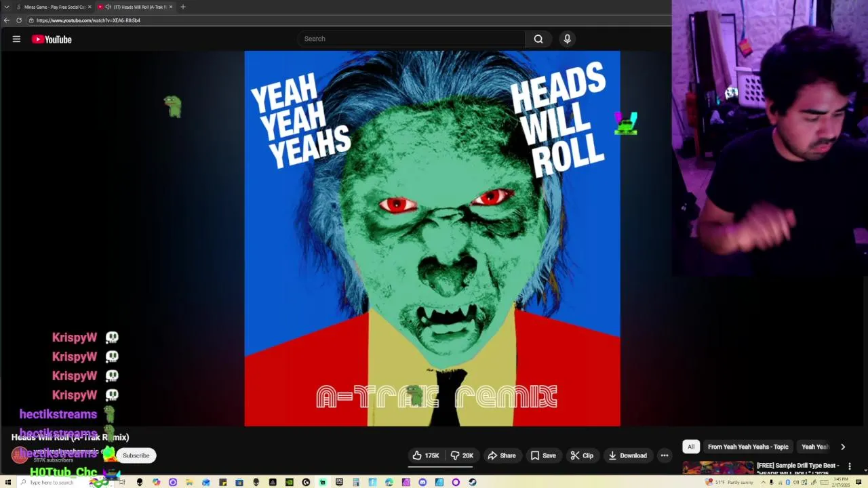Click the YouTube search field
The width and height of the screenshot is (868, 488).
tap(411, 39)
